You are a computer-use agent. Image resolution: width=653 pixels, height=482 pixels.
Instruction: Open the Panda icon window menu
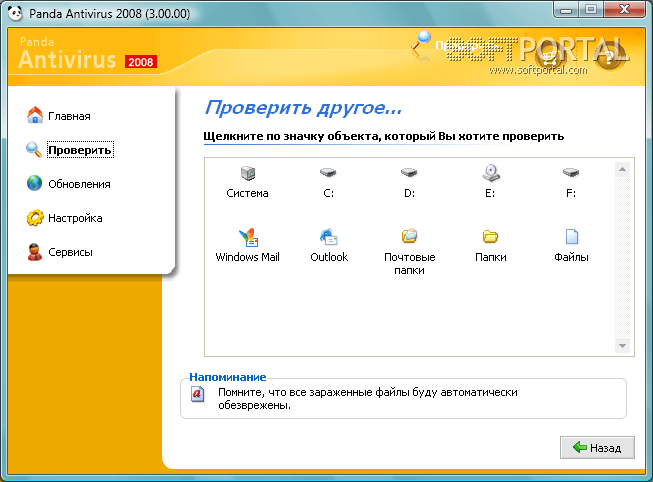coord(15,13)
